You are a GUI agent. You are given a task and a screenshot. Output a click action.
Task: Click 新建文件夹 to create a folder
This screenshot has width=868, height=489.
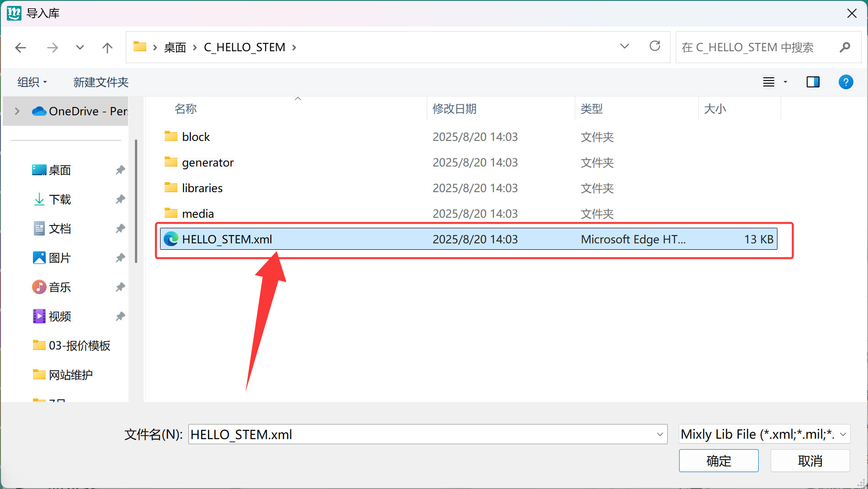tap(101, 82)
